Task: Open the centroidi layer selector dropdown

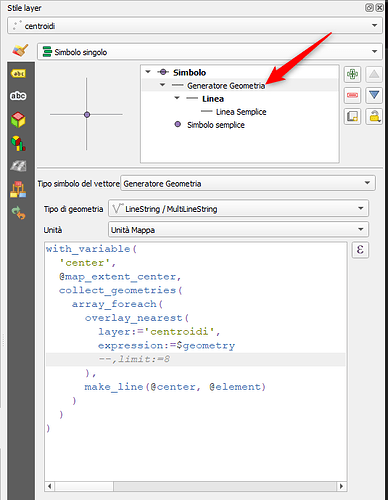Action: pos(195,26)
